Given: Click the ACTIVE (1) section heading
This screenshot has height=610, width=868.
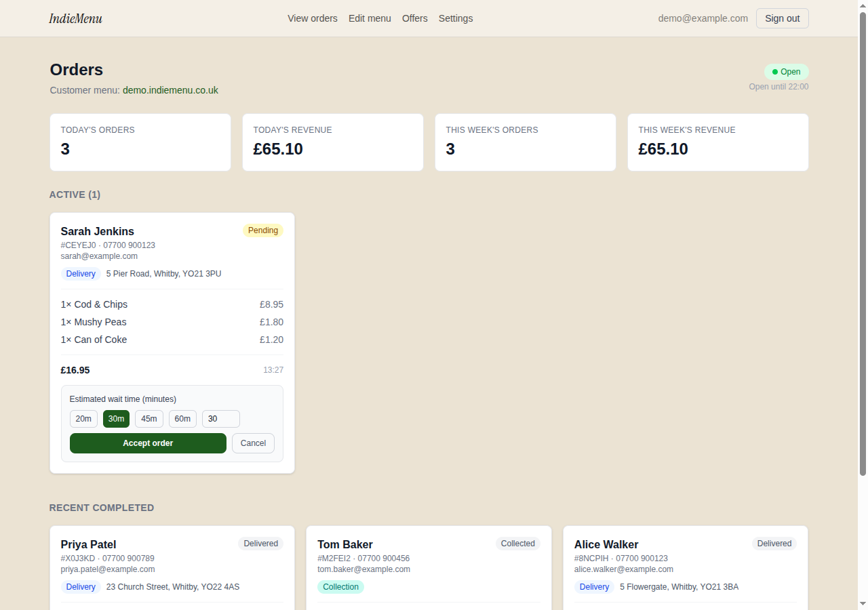Looking at the screenshot, I should coord(75,195).
